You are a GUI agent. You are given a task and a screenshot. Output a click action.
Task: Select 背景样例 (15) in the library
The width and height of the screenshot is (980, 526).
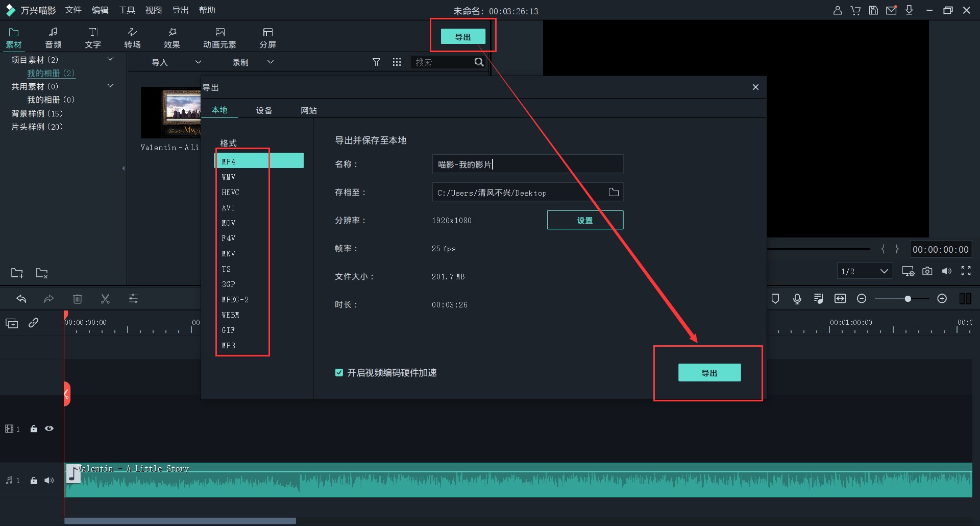tap(37, 113)
